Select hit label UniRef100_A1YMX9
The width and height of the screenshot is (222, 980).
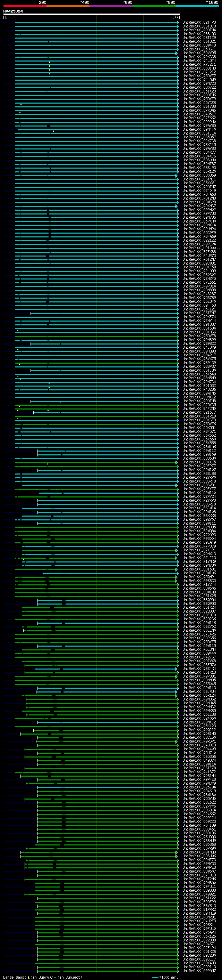pos(199,561)
